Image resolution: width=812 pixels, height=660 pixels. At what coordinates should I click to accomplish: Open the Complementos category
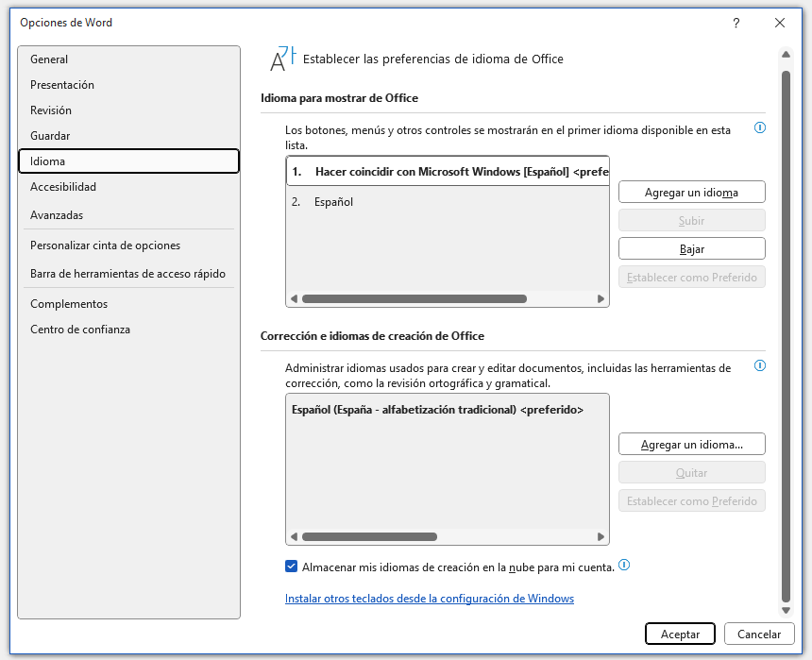(x=129, y=304)
